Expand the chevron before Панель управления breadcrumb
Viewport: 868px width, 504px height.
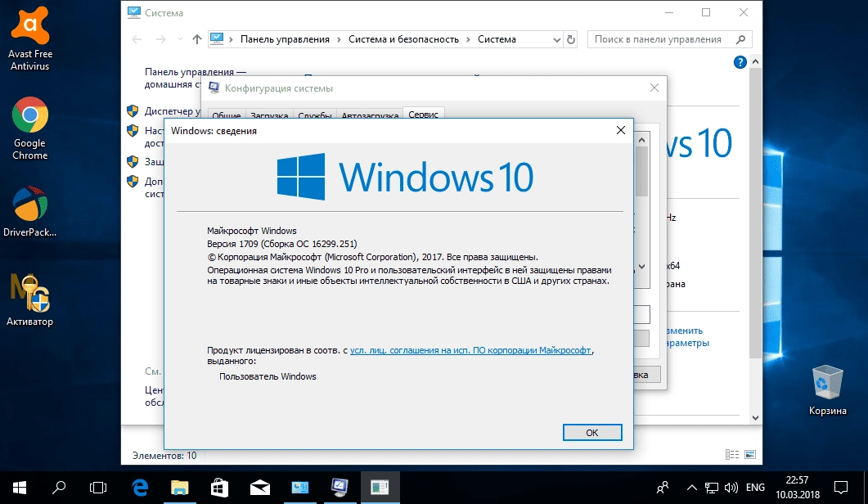(x=231, y=39)
